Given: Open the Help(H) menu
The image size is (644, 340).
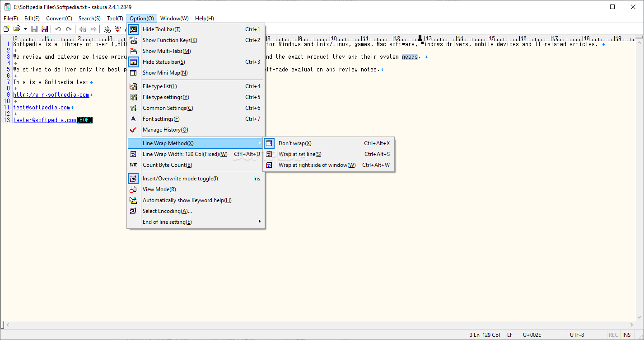Looking at the screenshot, I should pos(205,19).
